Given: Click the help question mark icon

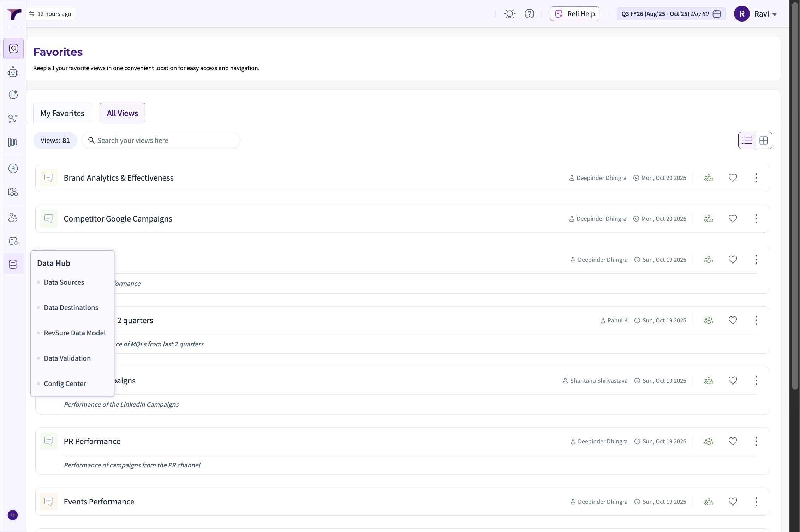Looking at the screenshot, I should (529, 14).
